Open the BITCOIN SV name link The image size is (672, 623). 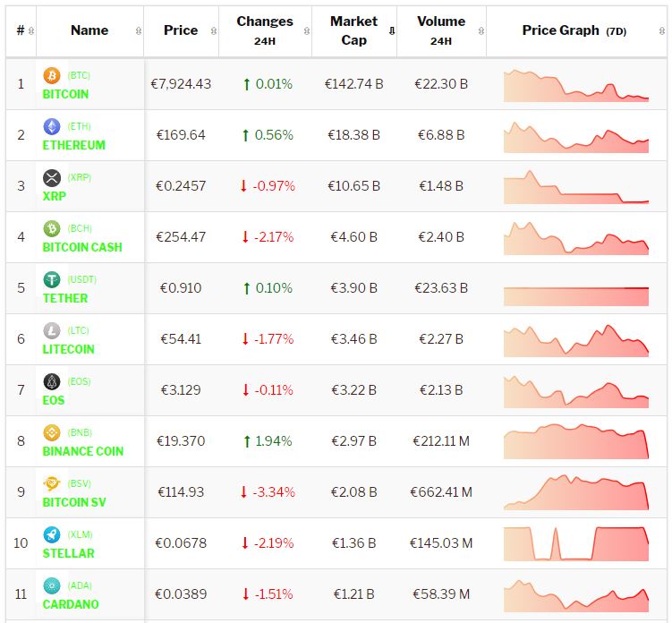pyautogui.click(x=74, y=502)
